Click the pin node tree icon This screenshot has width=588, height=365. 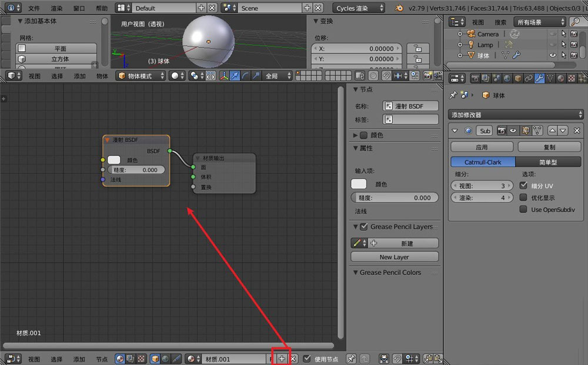click(x=350, y=358)
